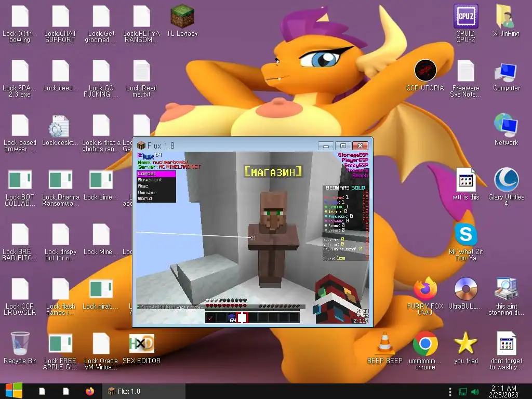Open the Network desktop icon

click(506, 126)
